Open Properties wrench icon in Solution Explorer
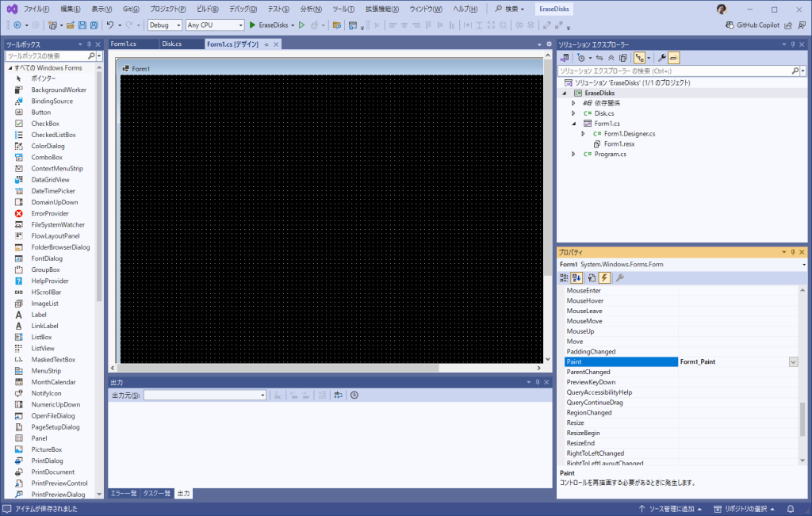Viewport: 812px width, 516px height. [x=662, y=58]
